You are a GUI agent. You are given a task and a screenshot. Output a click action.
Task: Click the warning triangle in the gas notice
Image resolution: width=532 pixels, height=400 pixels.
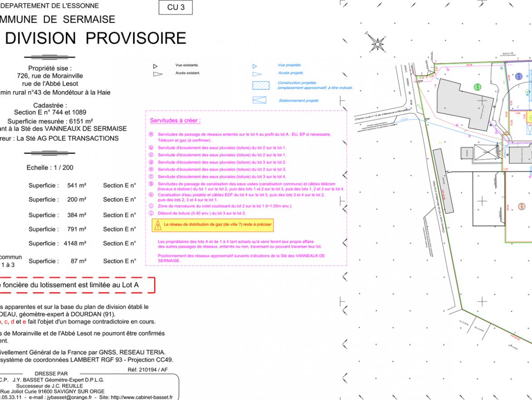click(158, 225)
